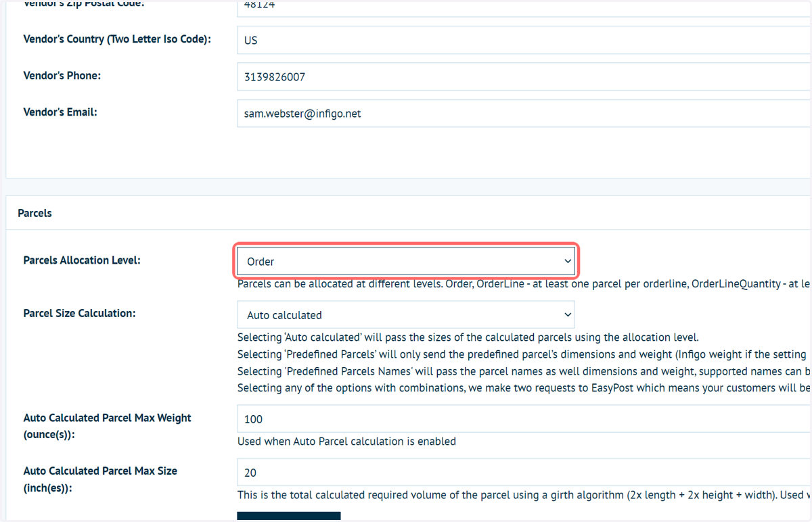Click the 'Selecting any of the options with combinations' line
This screenshot has width=812, height=522.
pyautogui.click(x=524, y=388)
